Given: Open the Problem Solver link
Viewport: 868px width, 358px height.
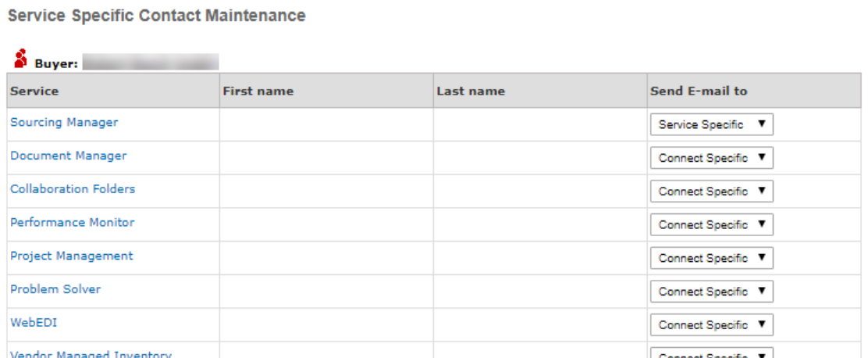Looking at the screenshot, I should point(55,289).
